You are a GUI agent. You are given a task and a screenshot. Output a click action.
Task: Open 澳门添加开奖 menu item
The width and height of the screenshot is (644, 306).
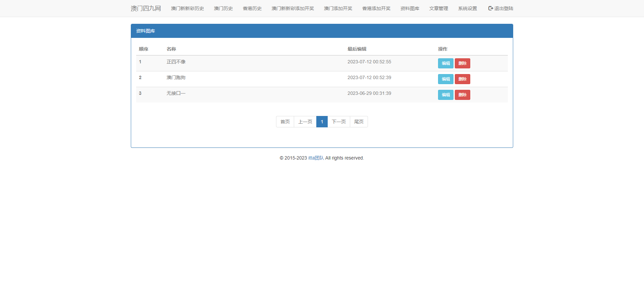point(338,8)
